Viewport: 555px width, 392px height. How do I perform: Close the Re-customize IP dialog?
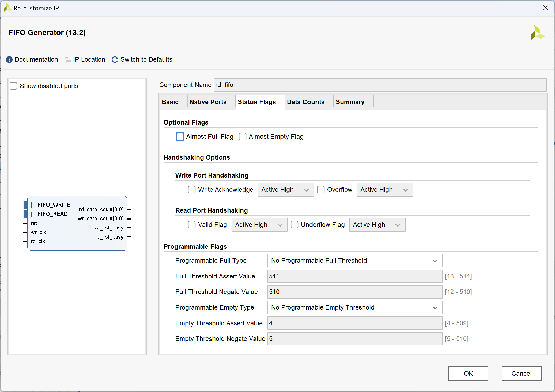click(x=545, y=8)
